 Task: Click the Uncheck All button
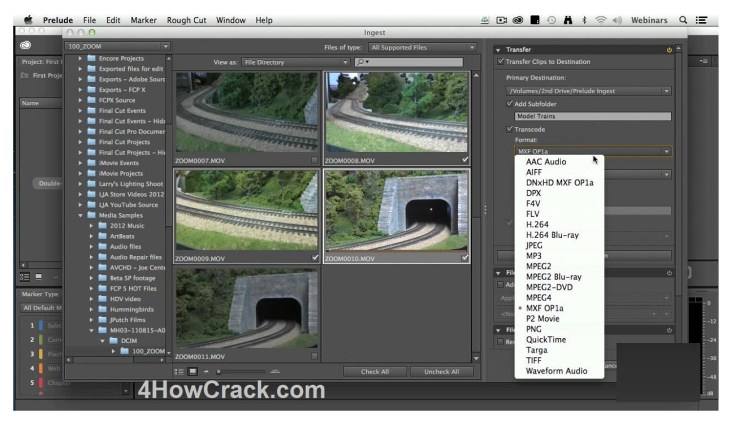(442, 372)
